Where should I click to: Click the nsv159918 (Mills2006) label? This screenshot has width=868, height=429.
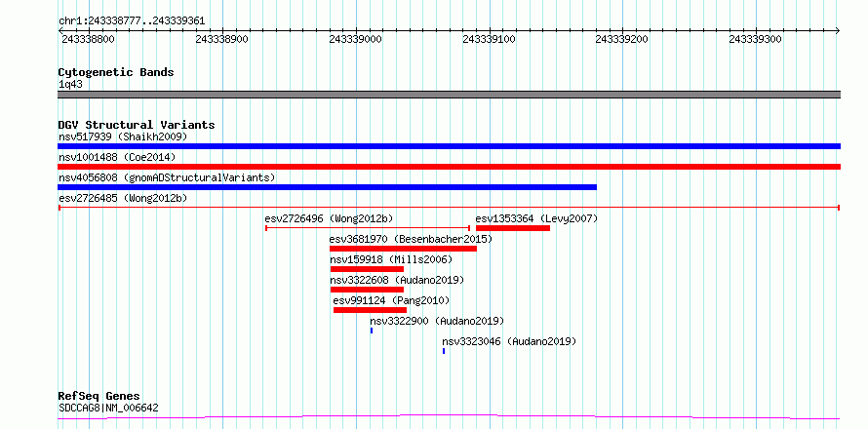pos(391,259)
